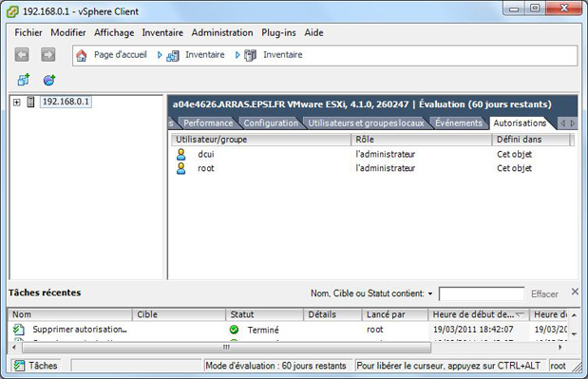The height and width of the screenshot is (379, 588).
Task: Open the Fichier menu
Action: [x=28, y=32]
